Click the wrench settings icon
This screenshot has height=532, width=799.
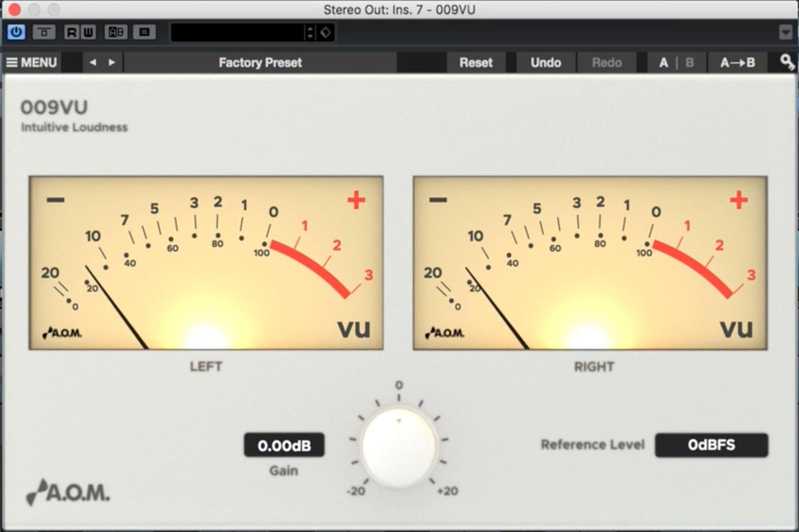(786, 62)
